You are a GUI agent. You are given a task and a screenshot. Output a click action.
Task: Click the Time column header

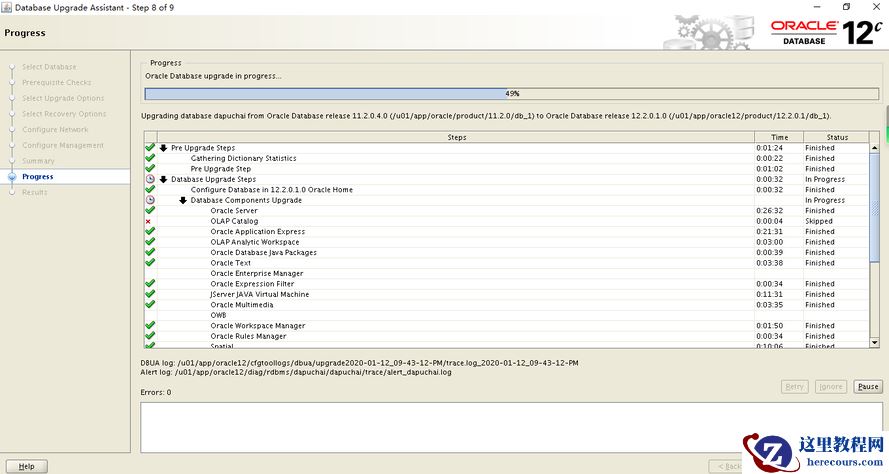779,137
